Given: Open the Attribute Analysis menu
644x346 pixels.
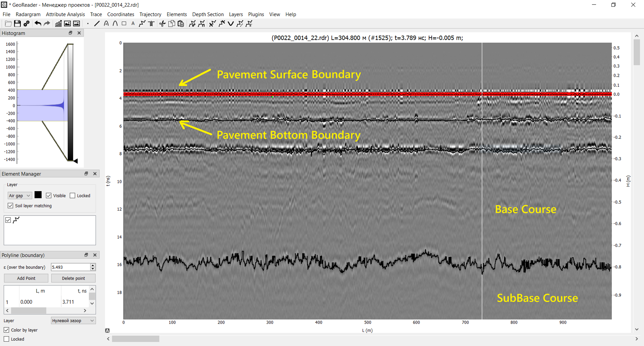Looking at the screenshot, I should pos(65,14).
